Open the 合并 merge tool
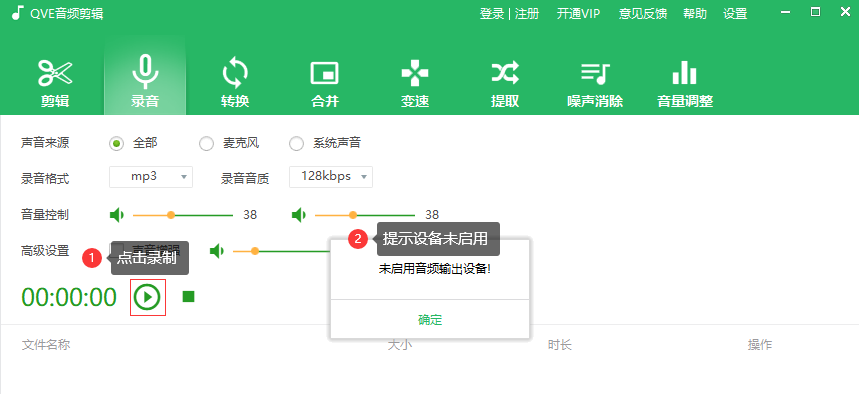This screenshot has height=394, width=859. pos(325,83)
